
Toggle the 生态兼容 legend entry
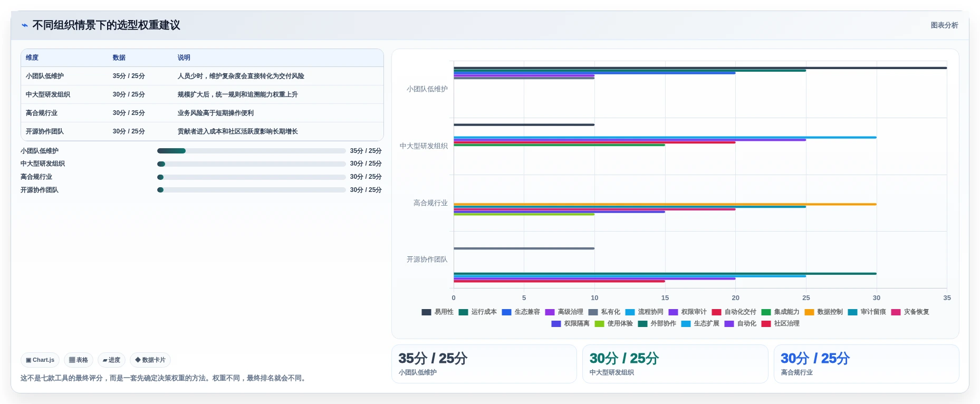pos(521,312)
